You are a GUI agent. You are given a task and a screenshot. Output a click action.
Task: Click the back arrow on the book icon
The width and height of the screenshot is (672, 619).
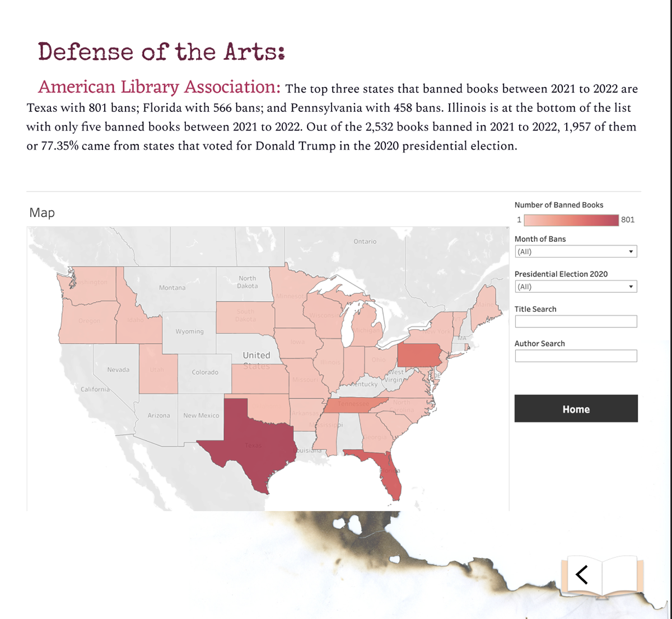(x=582, y=574)
